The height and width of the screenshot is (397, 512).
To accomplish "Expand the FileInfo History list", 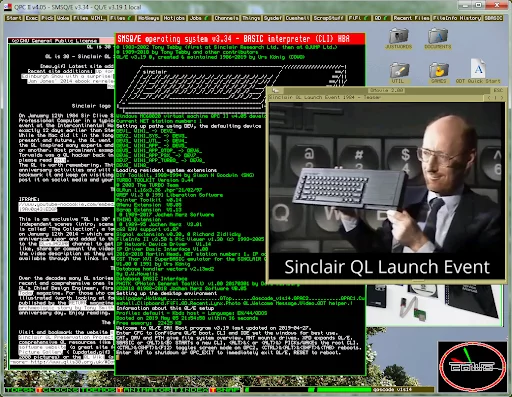I will coord(457,18).
